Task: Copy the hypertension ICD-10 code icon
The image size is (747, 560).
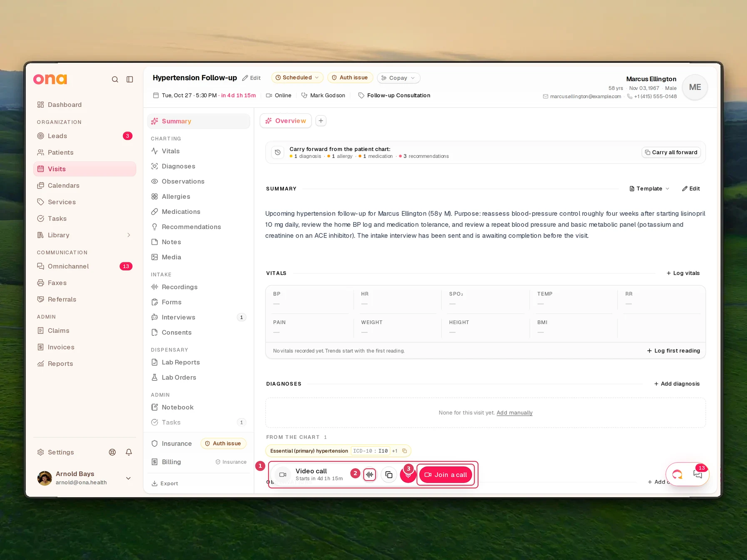Action: 404,451
